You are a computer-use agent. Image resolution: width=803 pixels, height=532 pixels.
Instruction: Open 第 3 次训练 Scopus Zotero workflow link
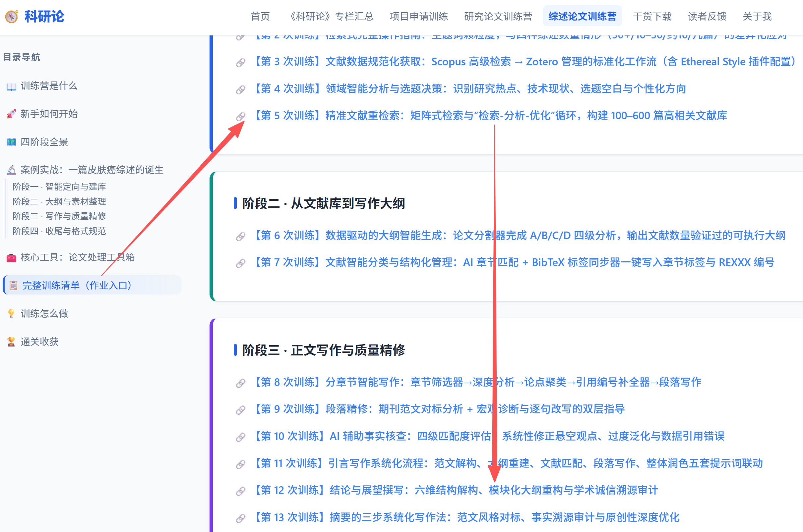[525, 62]
